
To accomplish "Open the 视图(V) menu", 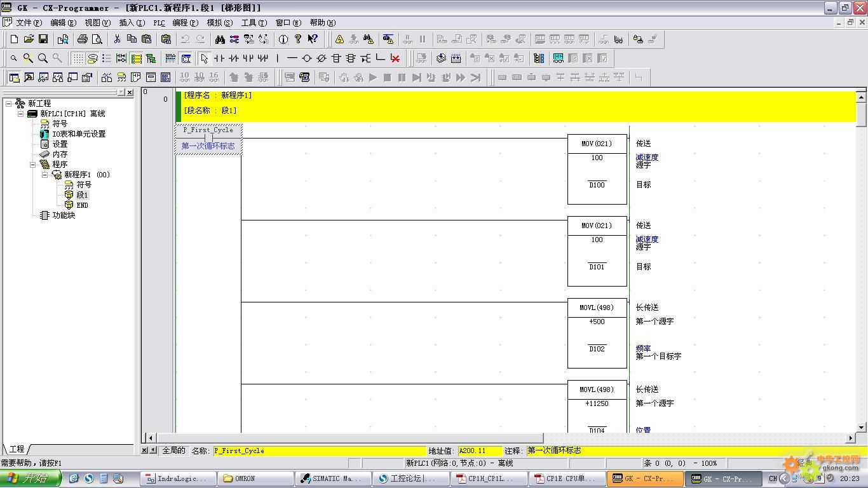I will (x=97, y=23).
